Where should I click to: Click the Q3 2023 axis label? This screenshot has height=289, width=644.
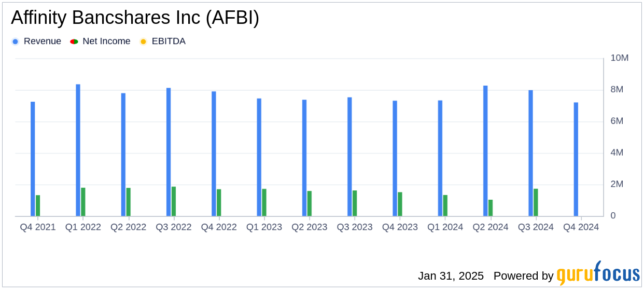355,227
